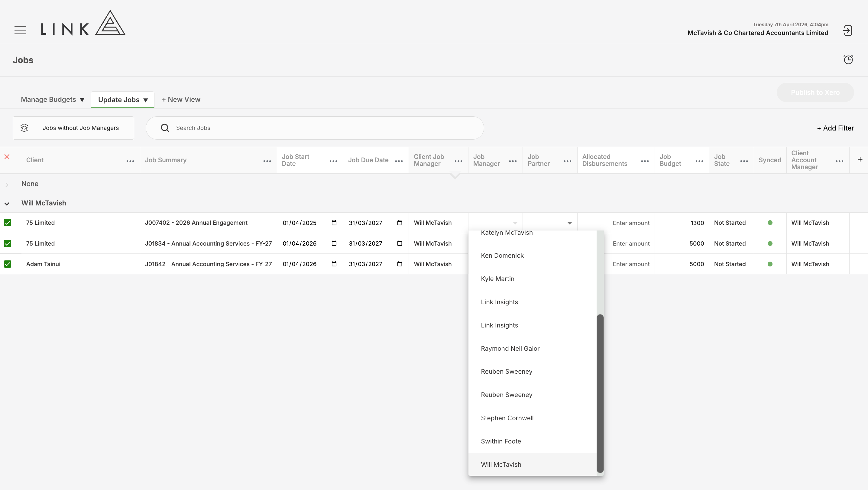Viewport: 868px width, 490px height.
Task: Click the J007402 - 2026 Annual Engagement summary
Action: point(196,223)
